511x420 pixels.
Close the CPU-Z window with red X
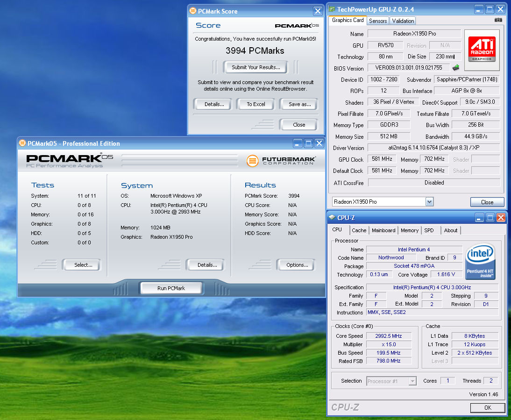pyautogui.click(x=501, y=218)
